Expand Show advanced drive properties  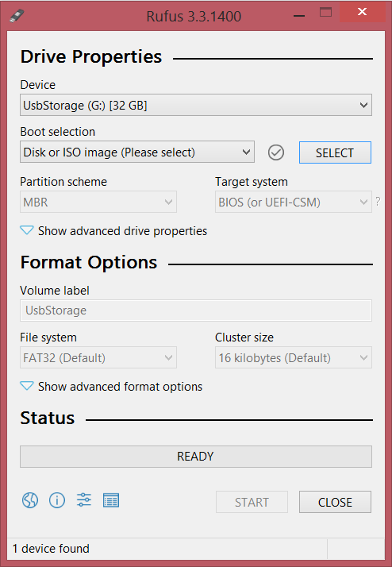tap(113, 231)
